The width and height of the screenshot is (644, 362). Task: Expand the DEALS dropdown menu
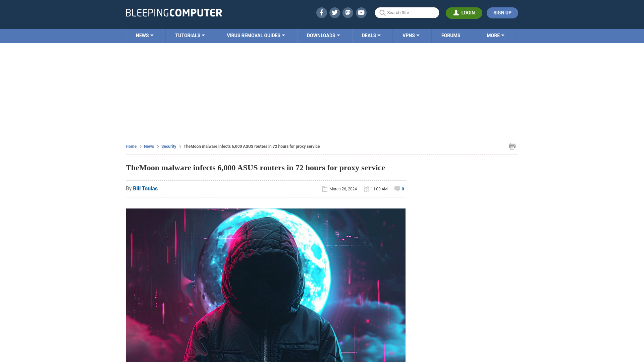pyautogui.click(x=371, y=35)
